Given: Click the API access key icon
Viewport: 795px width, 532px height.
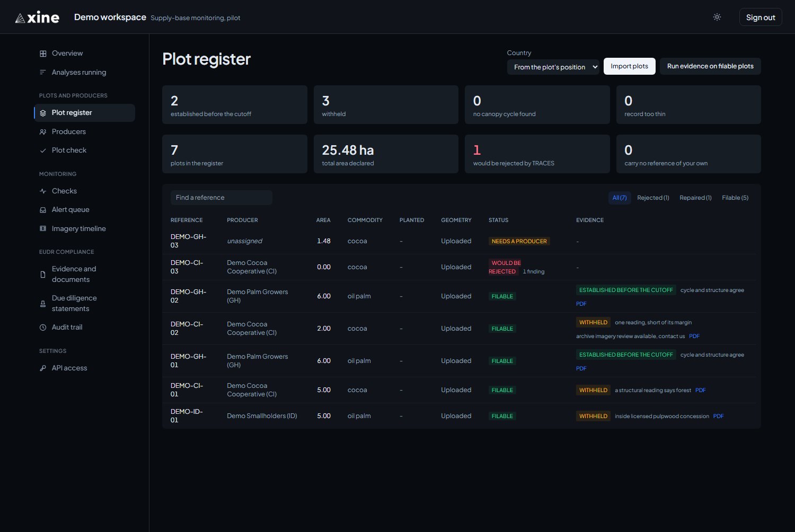Looking at the screenshot, I should [x=43, y=368].
